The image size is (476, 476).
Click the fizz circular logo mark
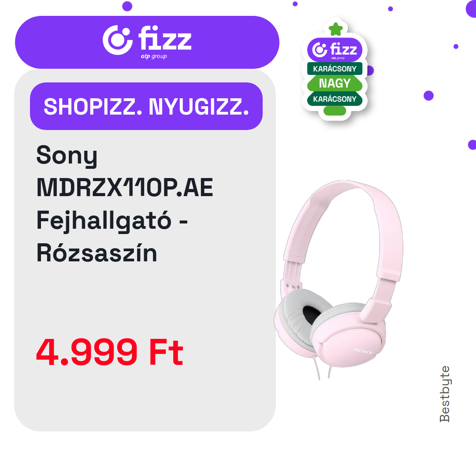[118, 40]
